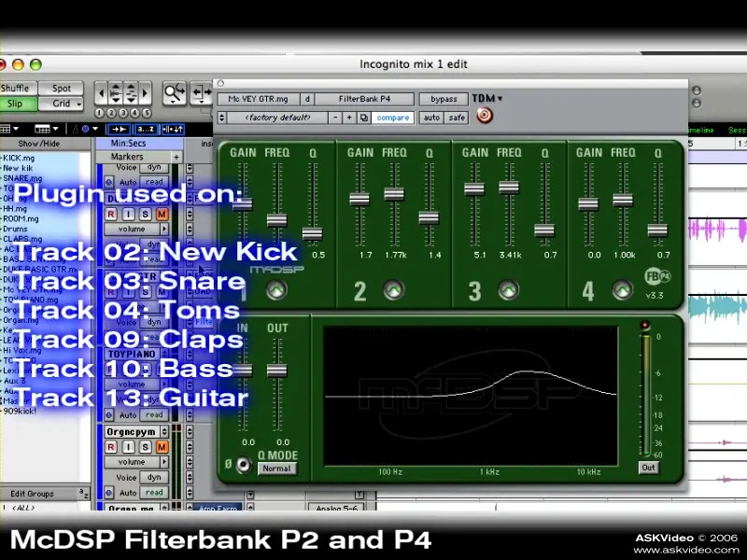This screenshot has width=747, height=560.
Task: Unmute the Orgncpym track
Action: [162, 447]
